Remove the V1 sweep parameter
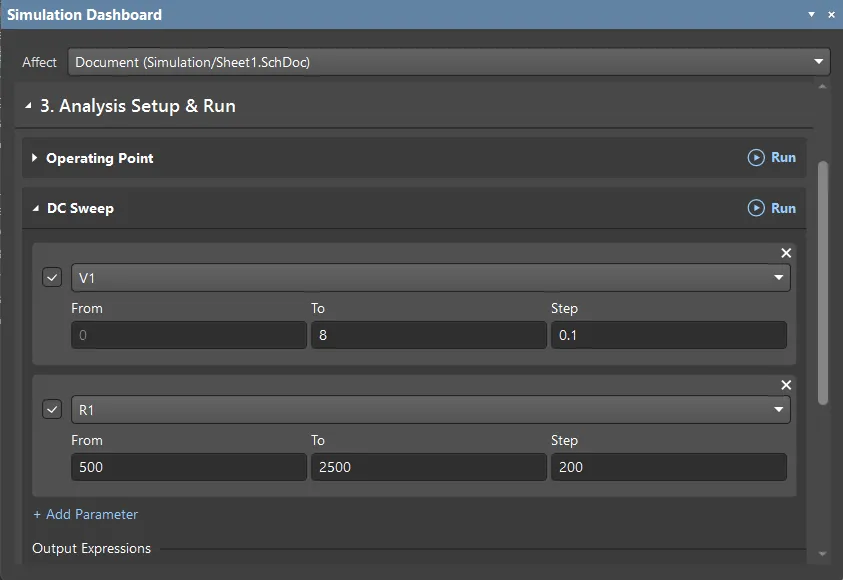The width and height of the screenshot is (843, 580). (786, 253)
